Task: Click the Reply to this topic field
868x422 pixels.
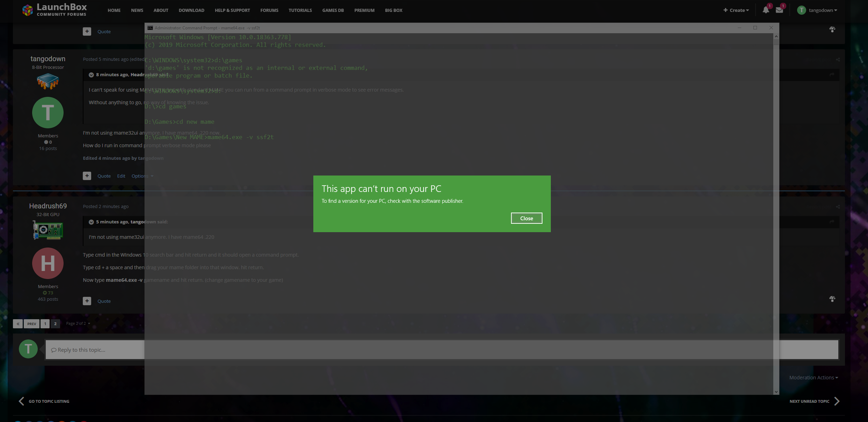Action: (x=94, y=350)
